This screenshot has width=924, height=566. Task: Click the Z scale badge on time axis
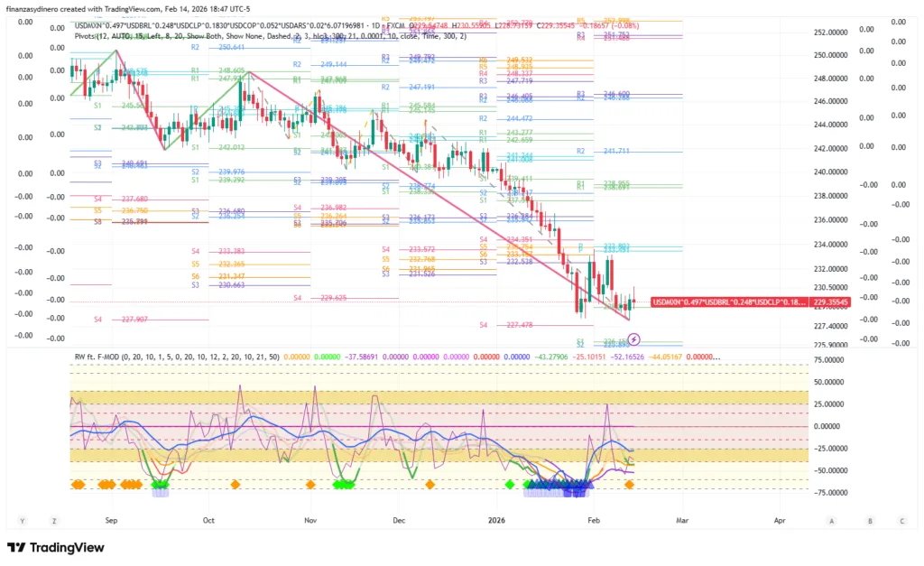pyautogui.click(x=55, y=521)
